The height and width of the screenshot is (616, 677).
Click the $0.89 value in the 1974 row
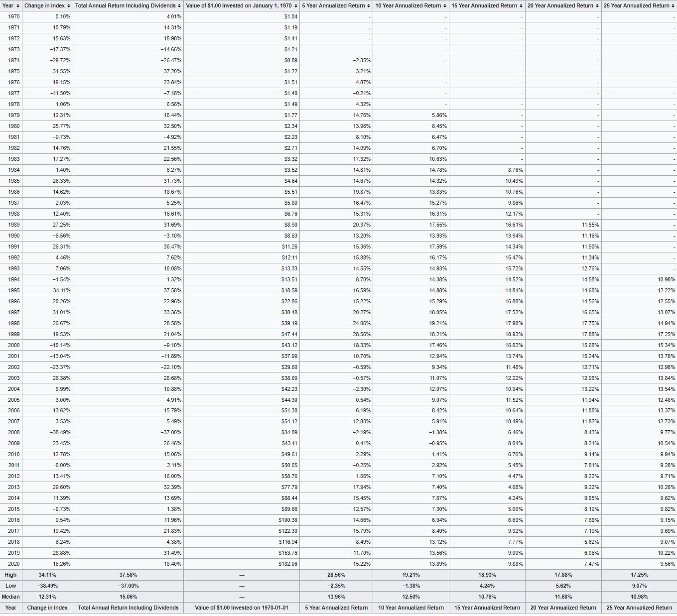click(x=291, y=60)
